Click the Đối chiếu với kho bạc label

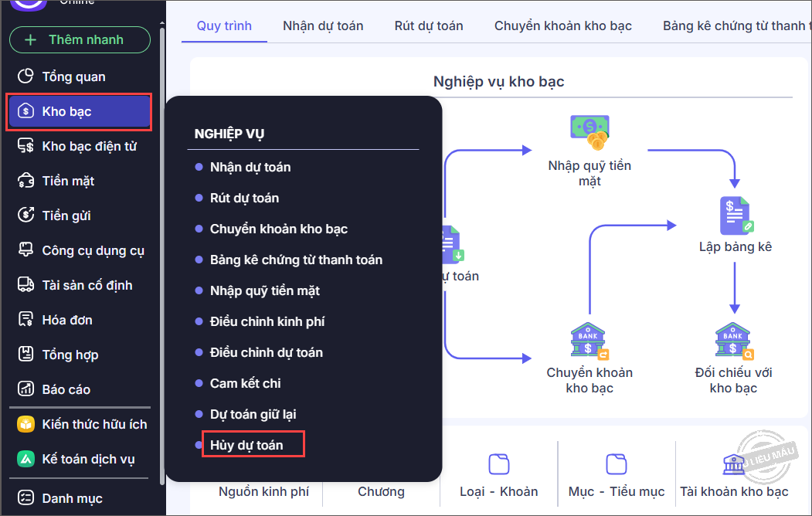coord(733,380)
